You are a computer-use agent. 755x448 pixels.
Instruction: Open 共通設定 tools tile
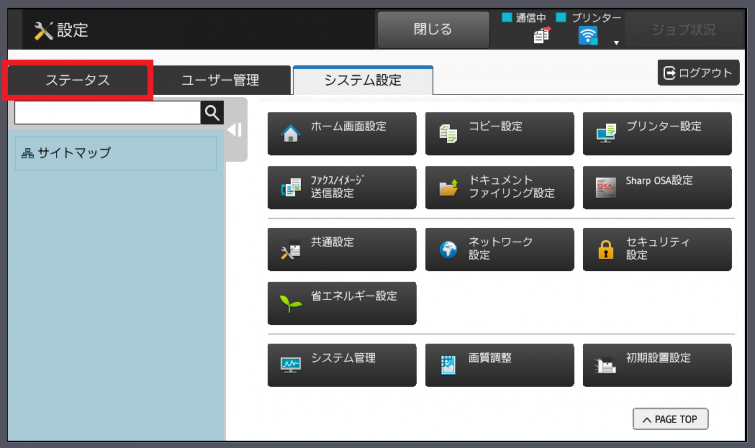(x=341, y=249)
